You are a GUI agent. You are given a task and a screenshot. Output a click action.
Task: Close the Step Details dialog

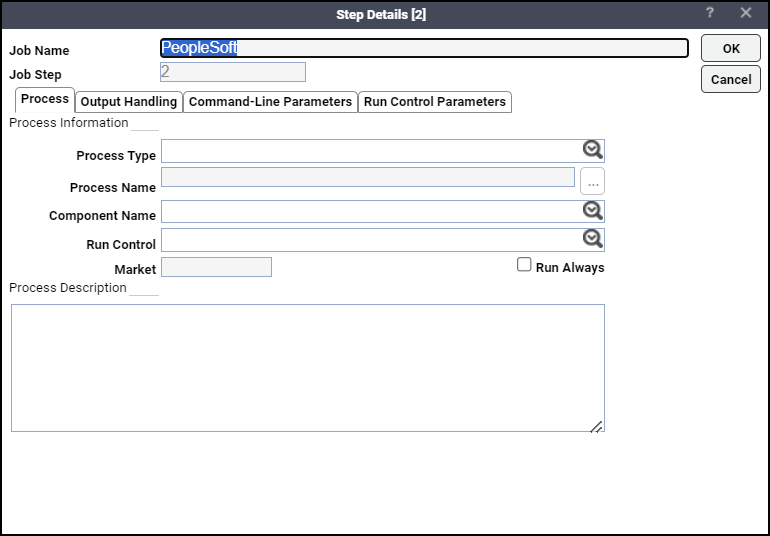click(745, 13)
